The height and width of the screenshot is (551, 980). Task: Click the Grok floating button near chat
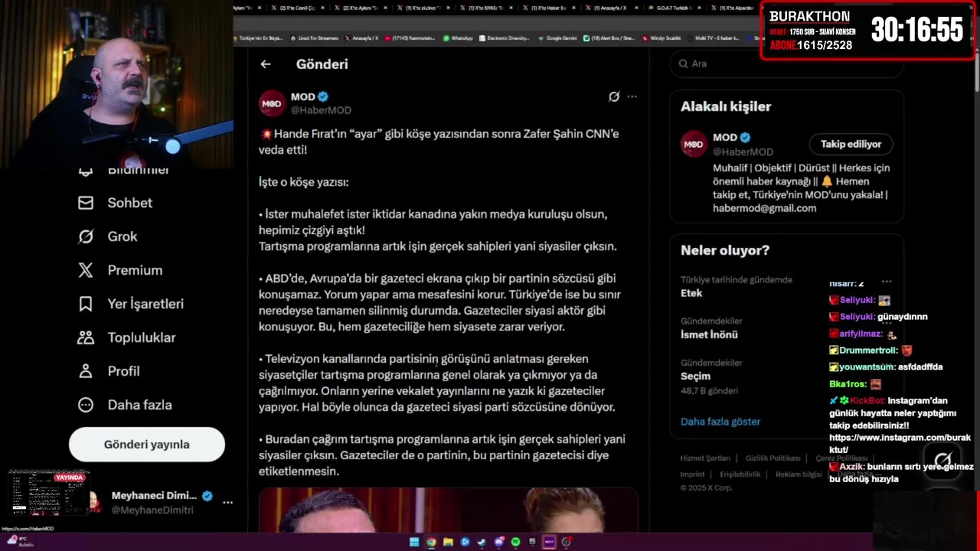(942, 462)
